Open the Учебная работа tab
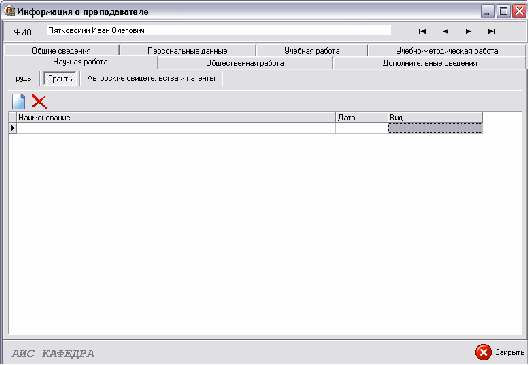 point(312,51)
